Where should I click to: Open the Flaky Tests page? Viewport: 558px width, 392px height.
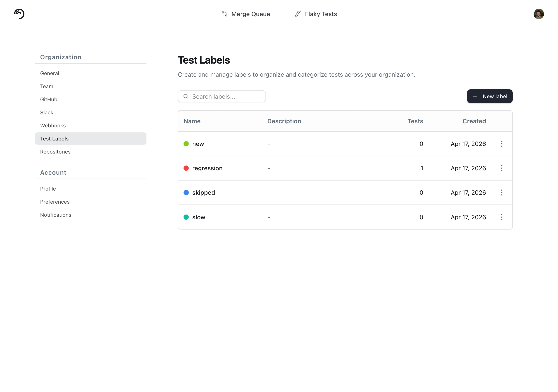316,14
